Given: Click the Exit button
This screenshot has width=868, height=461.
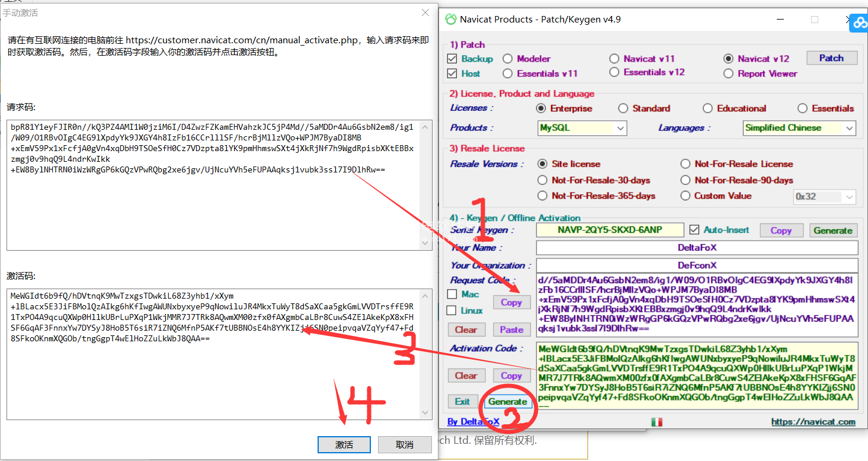Looking at the screenshot, I should tap(463, 401).
